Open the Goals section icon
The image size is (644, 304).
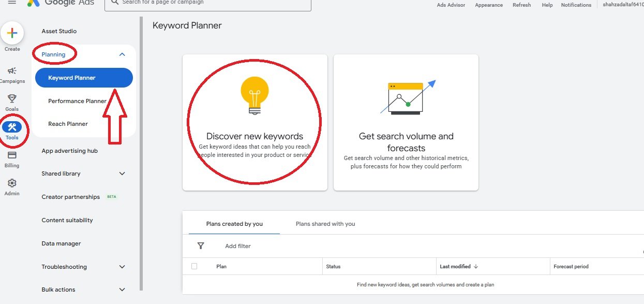click(x=11, y=98)
